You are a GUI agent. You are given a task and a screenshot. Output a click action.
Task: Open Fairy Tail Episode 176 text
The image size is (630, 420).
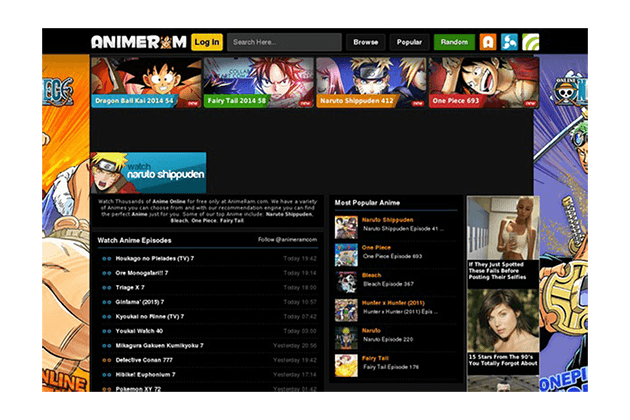click(x=391, y=367)
